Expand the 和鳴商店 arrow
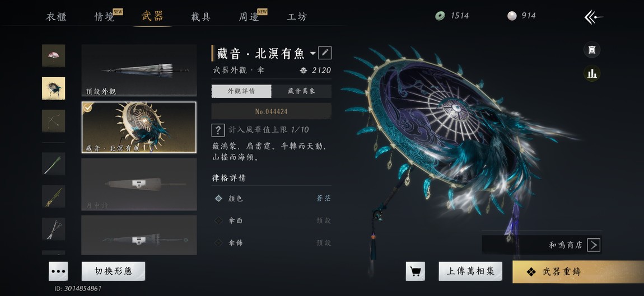Image resolution: width=644 pixels, height=296 pixels. [594, 245]
